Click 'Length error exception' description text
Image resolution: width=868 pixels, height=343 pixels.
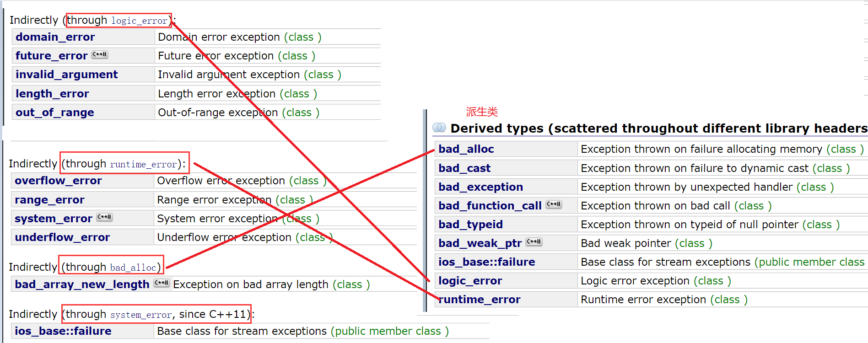pyautogui.click(x=216, y=94)
